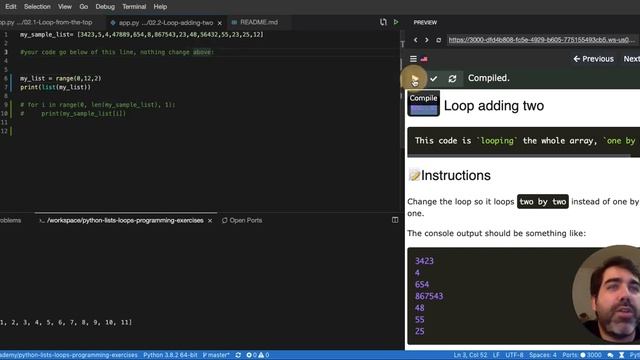Click the commented for loop line
Viewport: 640px width, 360px height.
tap(98, 105)
